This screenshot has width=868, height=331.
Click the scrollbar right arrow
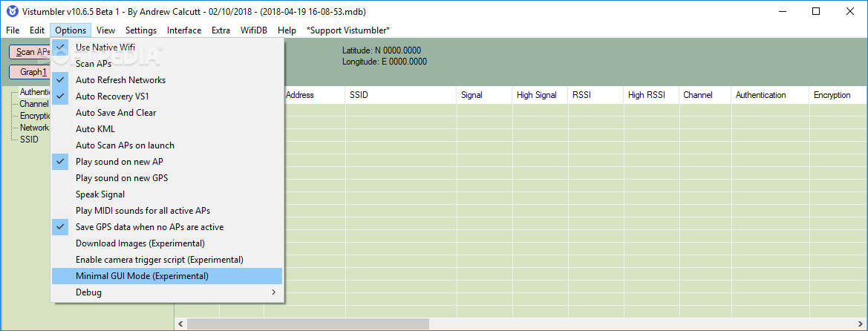861,324
